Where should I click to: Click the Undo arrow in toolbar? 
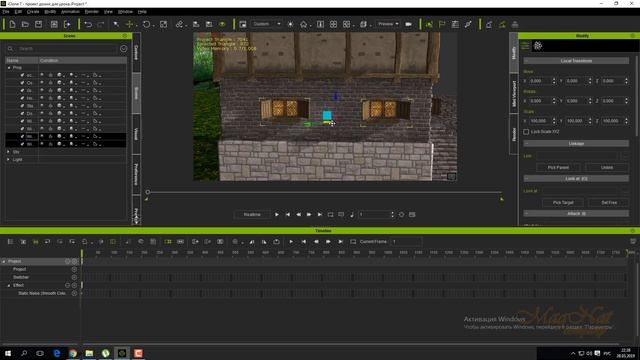pyautogui.click(x=88, y=24)
